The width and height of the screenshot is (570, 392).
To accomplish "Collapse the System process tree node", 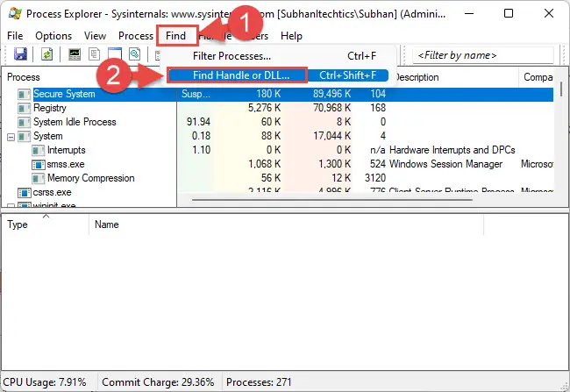I will coord(11,137).
